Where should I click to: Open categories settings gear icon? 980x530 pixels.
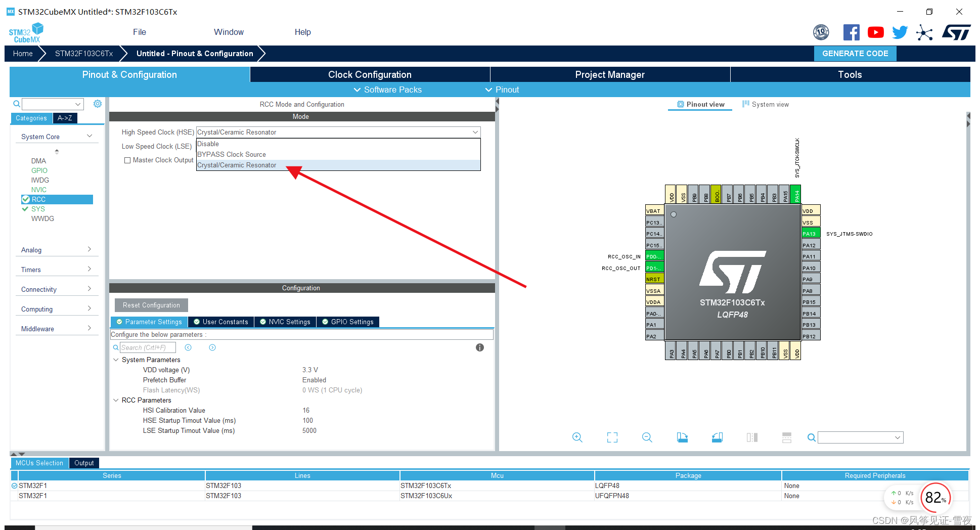(x=98, y=104)
